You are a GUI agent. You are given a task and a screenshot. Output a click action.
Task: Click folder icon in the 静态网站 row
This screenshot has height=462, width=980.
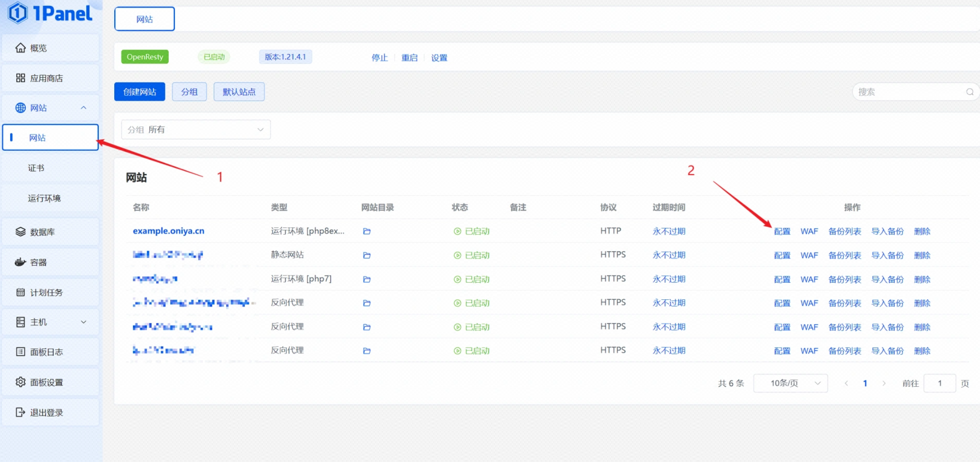(367, 255)
